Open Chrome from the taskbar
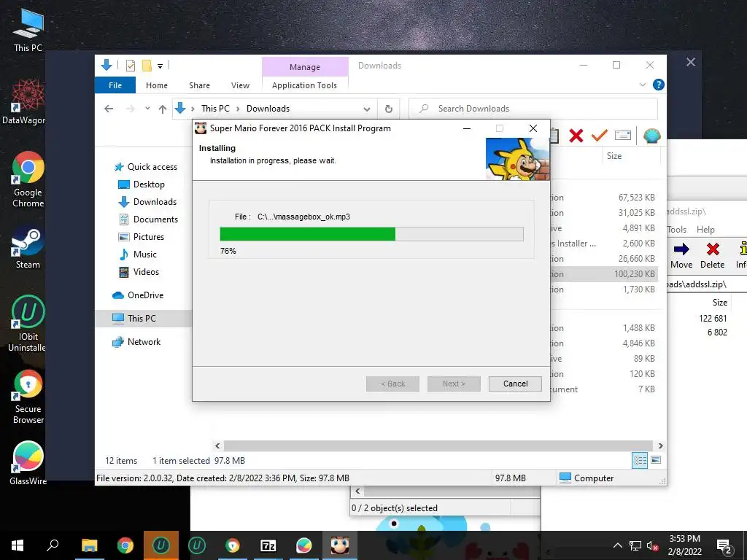The height and width of the screenshot is (560, 747). point(125,545)
